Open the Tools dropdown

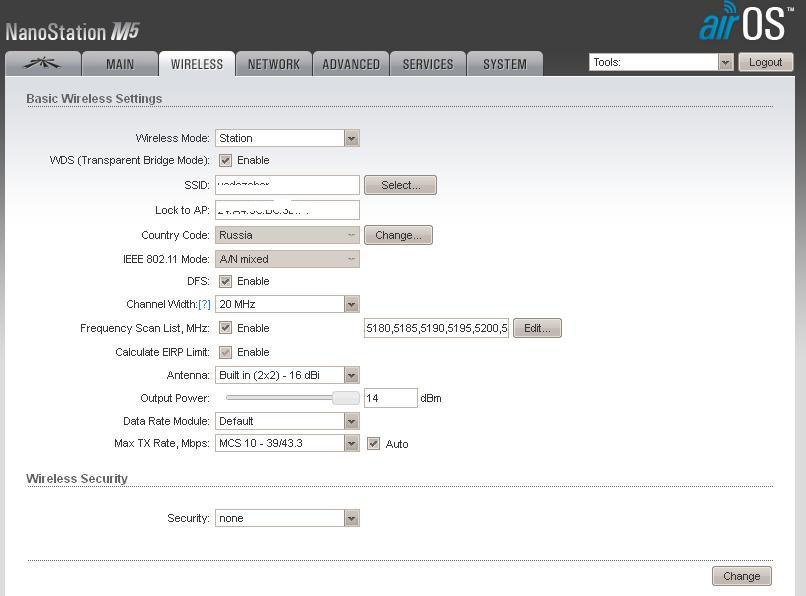[661, 62]
